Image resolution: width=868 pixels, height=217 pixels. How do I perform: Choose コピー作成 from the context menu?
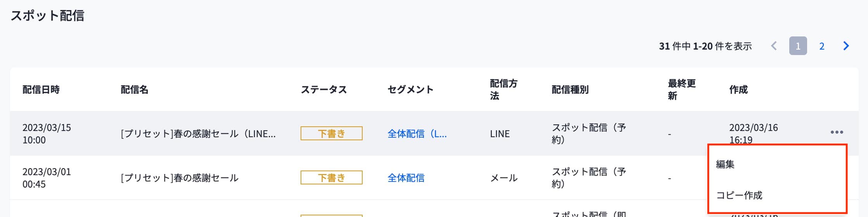739,195
